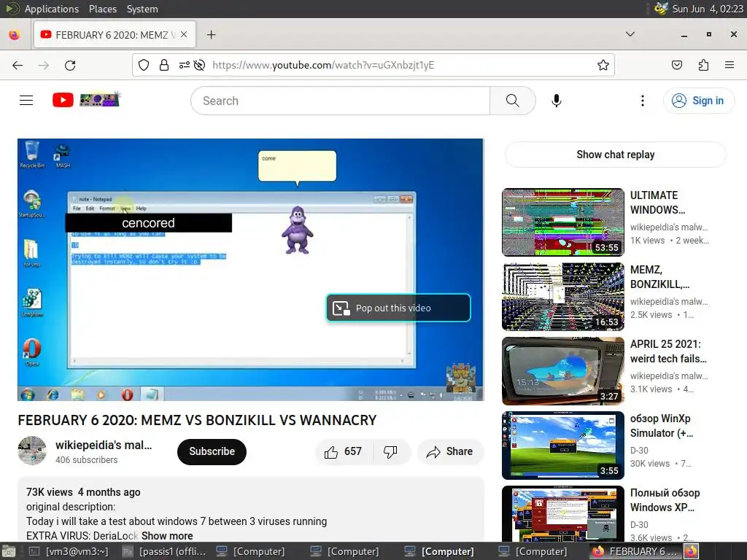Open the обзор WinXp Simulator video title

(x=662, y=426)
